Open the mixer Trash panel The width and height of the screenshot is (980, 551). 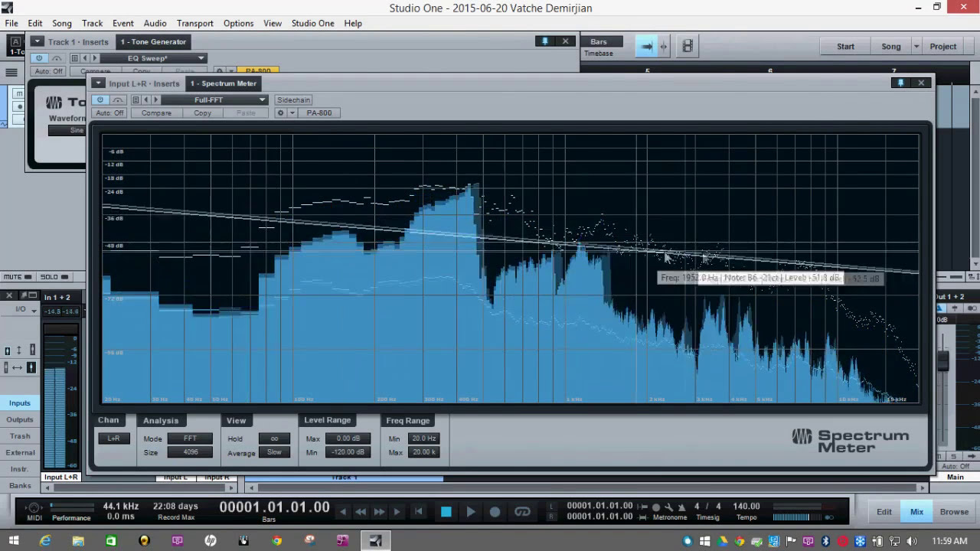click(x=20, y=436)
